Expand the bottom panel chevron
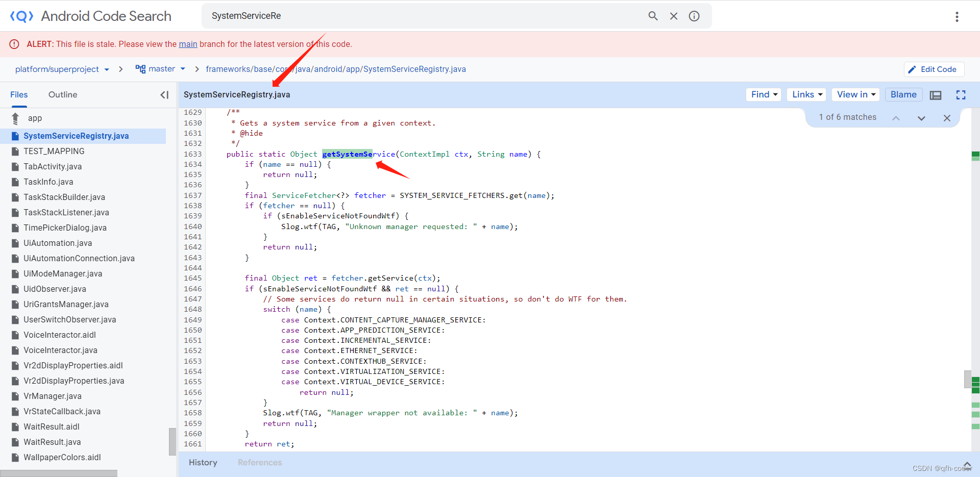 pyautogui.click(x=967, y=464)
